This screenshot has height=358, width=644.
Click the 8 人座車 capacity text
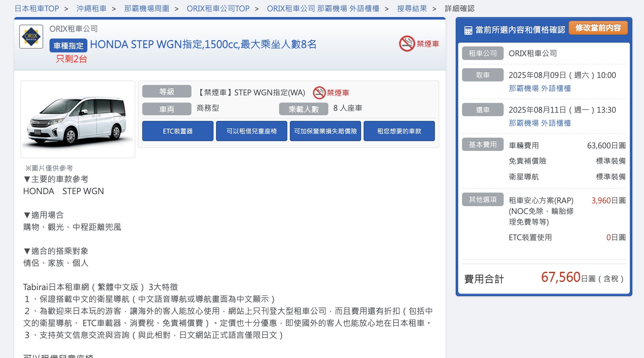(x=348, y=108)
